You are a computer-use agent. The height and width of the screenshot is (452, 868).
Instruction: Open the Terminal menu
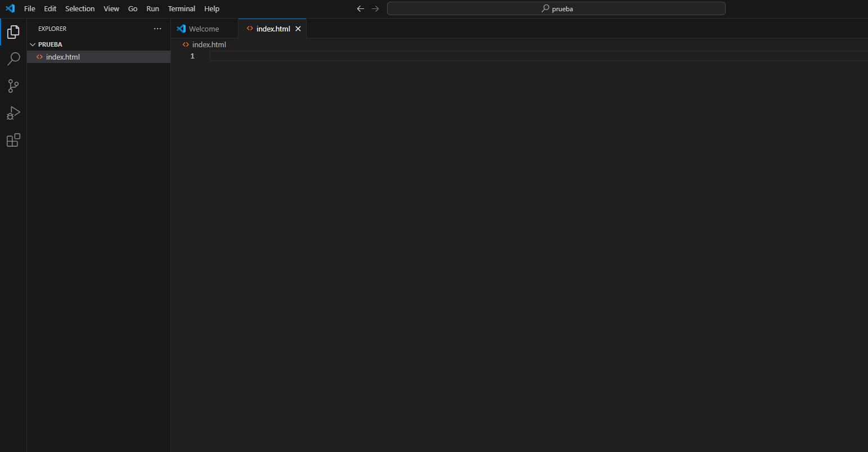(x=182, y=8)
